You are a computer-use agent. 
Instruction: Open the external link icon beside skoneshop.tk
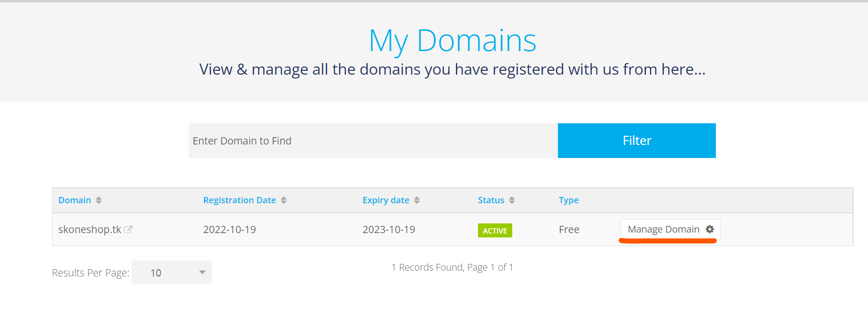pos(128,230)
